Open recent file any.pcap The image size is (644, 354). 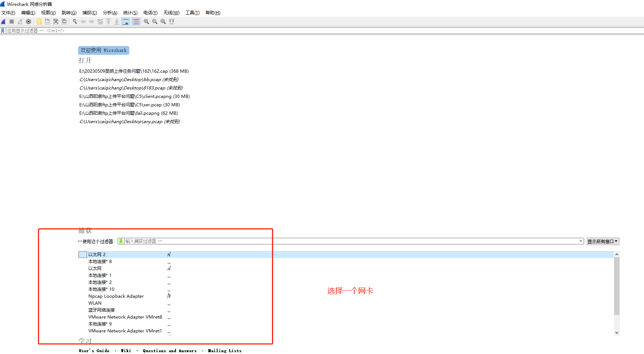click(130, 122)
